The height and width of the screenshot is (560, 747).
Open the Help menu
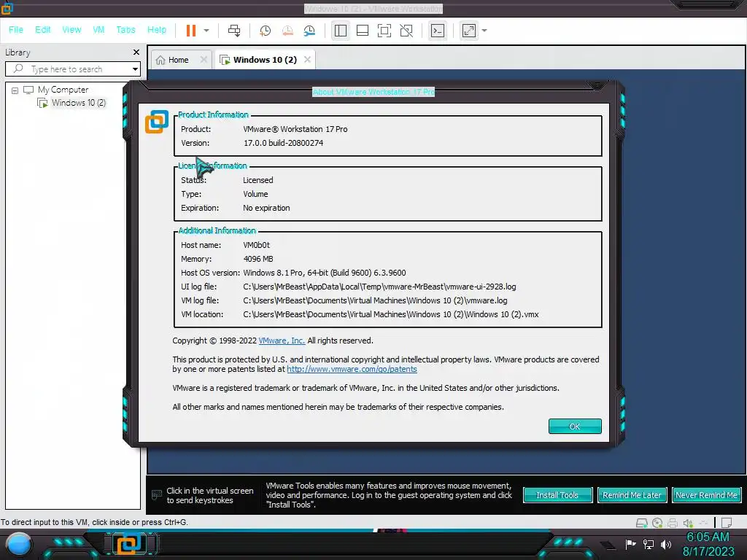coord(157,29)
